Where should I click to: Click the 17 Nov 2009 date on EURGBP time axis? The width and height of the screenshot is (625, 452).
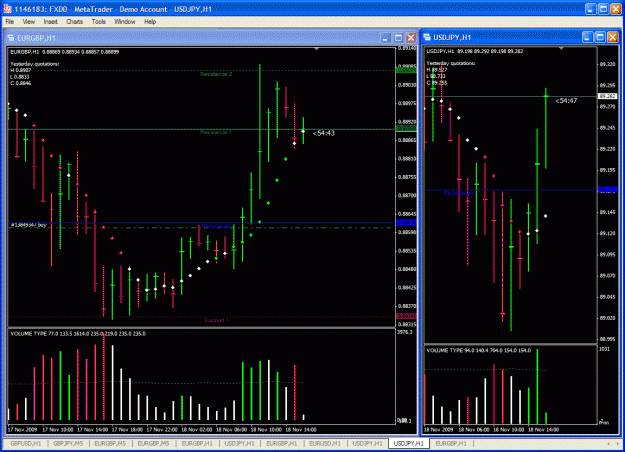[x=22, y=430]
